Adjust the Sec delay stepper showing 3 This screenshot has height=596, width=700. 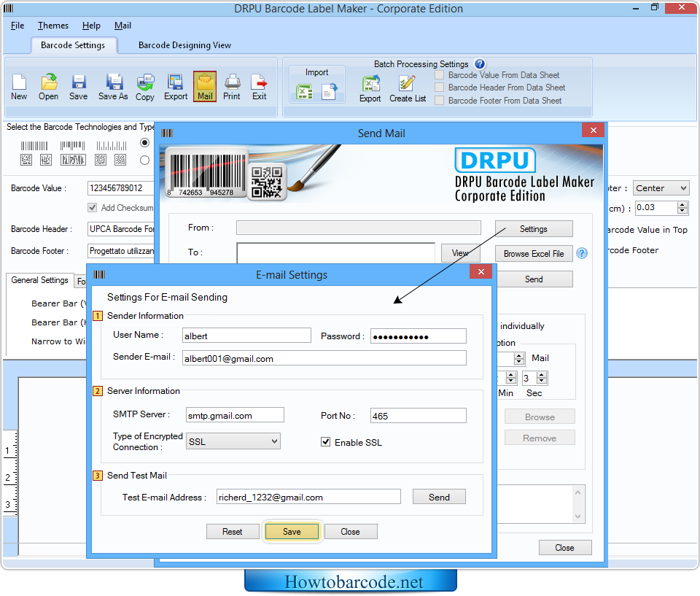(x=542, y=378)
